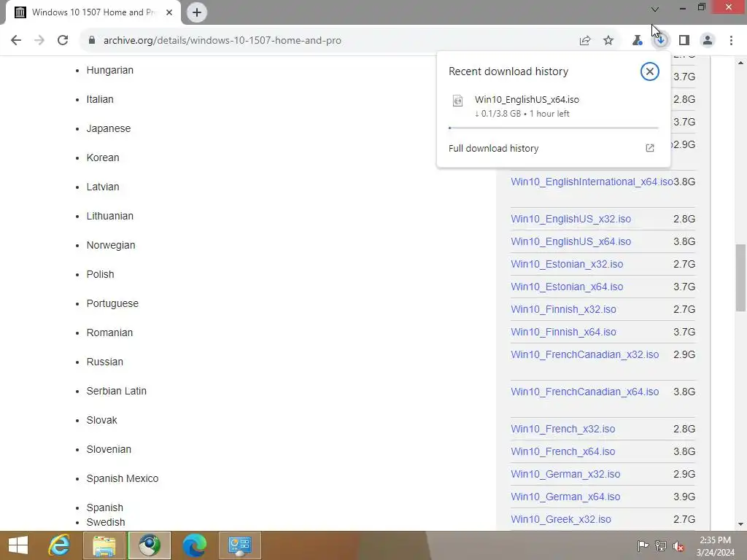The image size is (747, 560).
Task: Open the side panel icon
Action: (x=684, y=41)
